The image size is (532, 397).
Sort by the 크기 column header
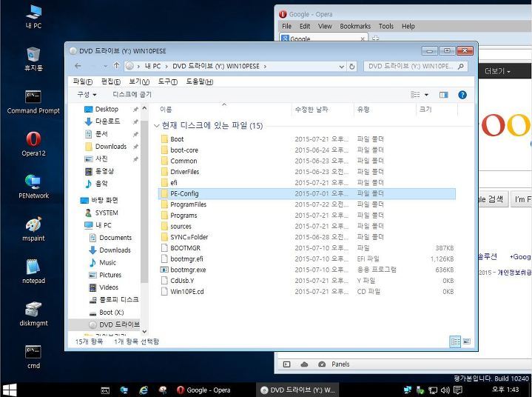point(437,109)
